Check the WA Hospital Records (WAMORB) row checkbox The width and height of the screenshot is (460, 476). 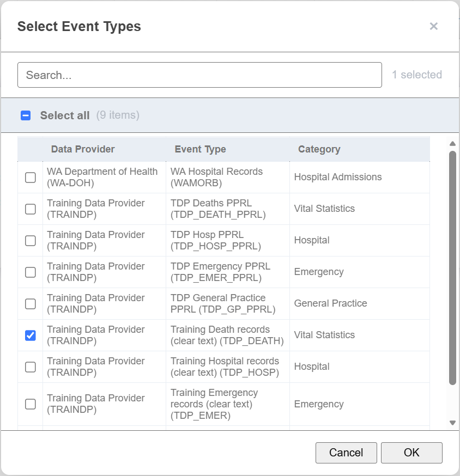[31, 178]
